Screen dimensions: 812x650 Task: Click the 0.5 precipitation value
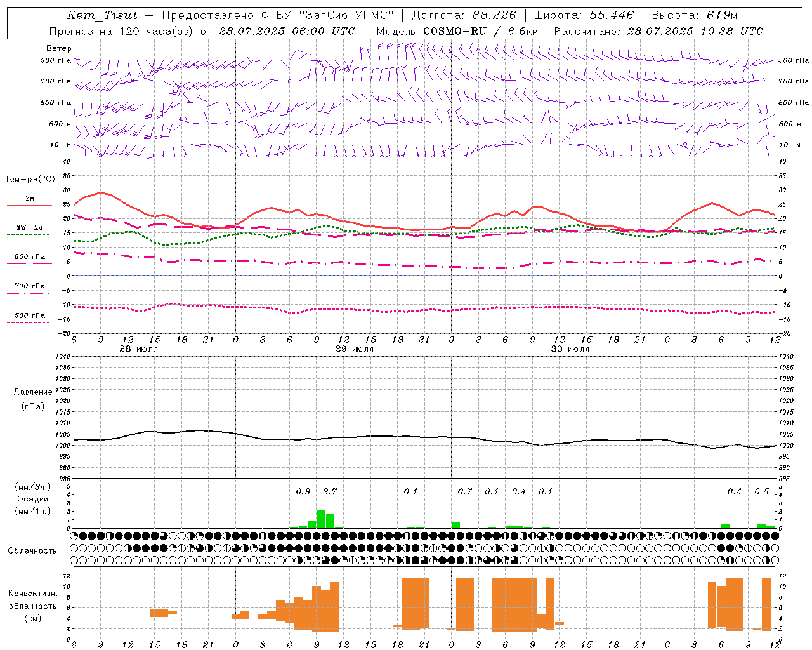(x=761, y=491)
